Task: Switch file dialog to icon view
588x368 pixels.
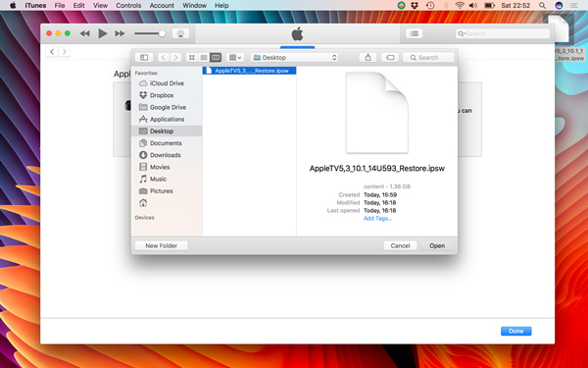Action: point(192,58)
